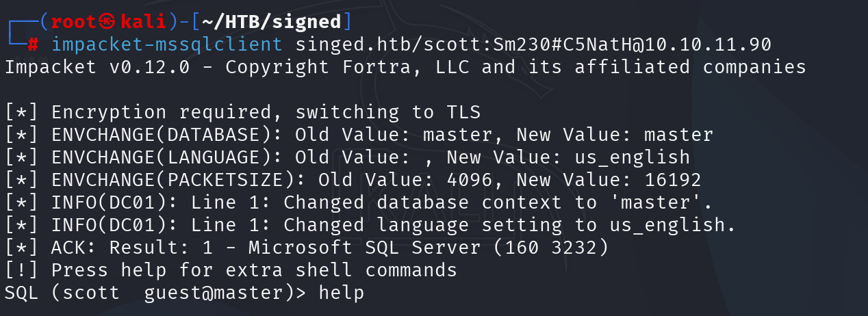Image resolution: width=868 pixels, height=316 pixels.
Task: Click the red hash prompt symbol
Action: [34, 45]
